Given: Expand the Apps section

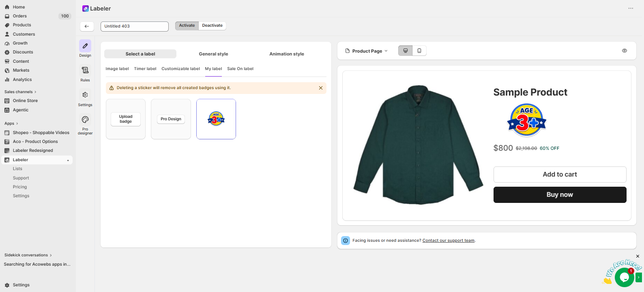Looking at the screenshot, I should pos(11,124).
